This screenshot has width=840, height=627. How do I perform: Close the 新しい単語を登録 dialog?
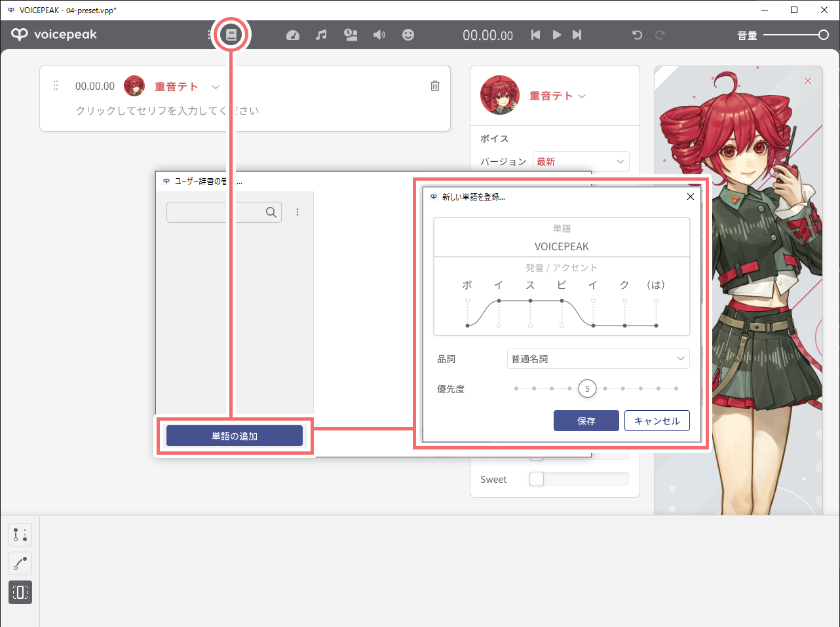(x=690, y=197)
